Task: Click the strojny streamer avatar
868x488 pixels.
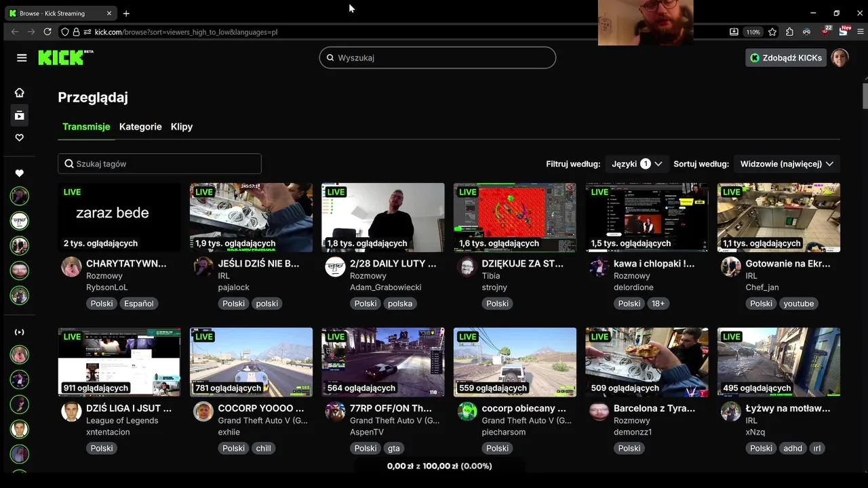Action: [467, 267]
